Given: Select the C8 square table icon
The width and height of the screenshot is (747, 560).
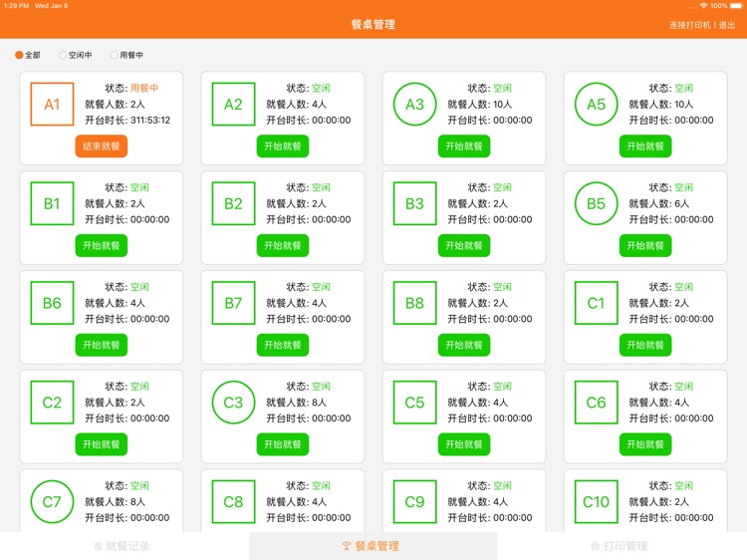Looking at the screenshot, I should [x=233, y=501].
